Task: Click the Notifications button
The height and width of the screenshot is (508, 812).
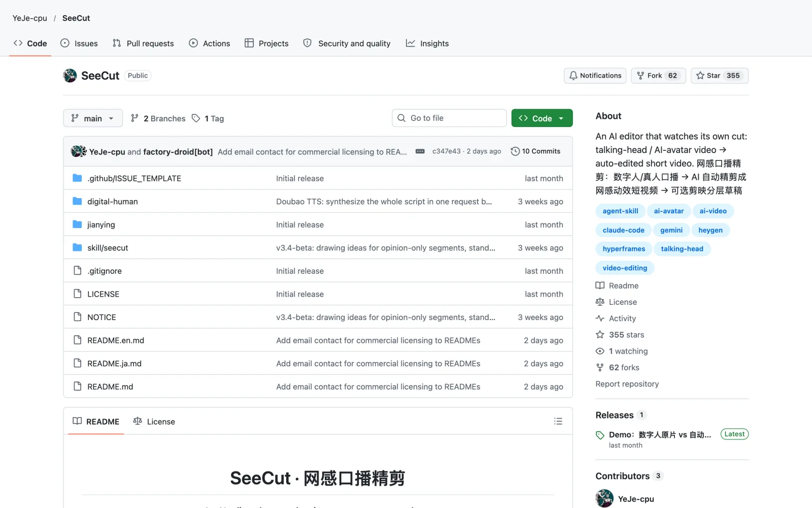Action: point(595,76)
